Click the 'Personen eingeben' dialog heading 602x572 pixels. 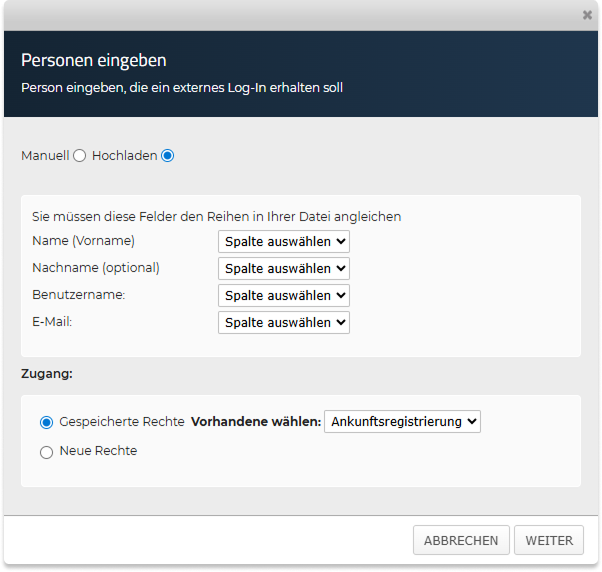[x=94, y=61]
